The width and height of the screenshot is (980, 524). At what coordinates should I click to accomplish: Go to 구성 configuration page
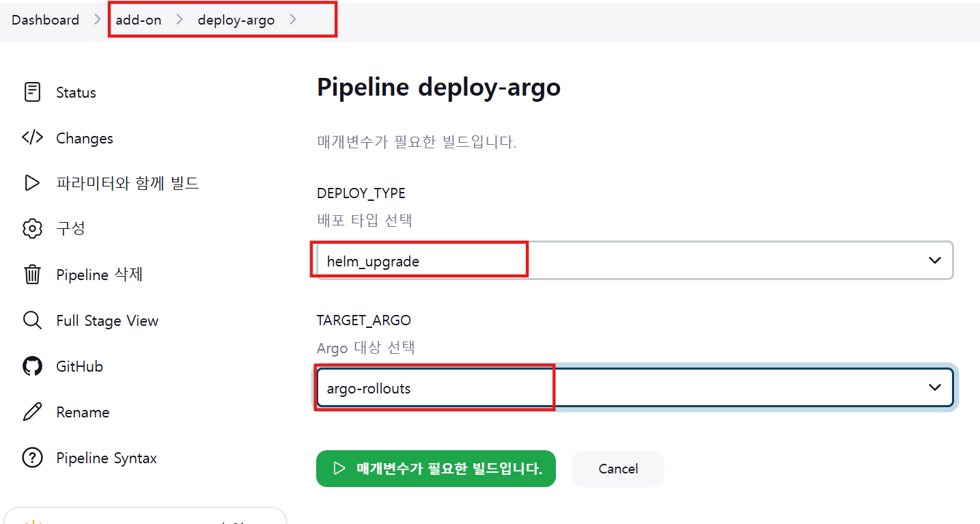pos(70,229)
